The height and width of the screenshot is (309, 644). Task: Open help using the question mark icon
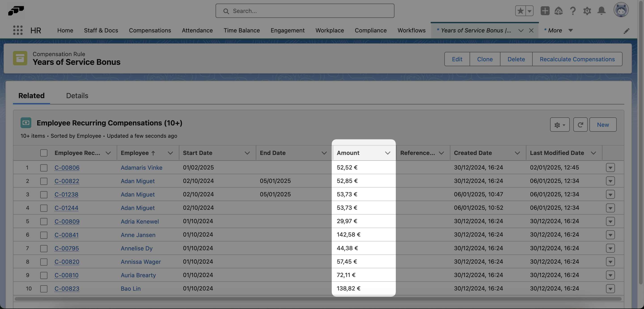click(x=573, y=11)
